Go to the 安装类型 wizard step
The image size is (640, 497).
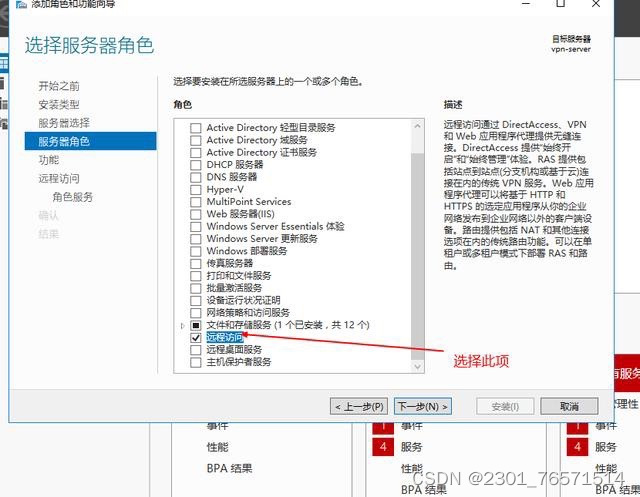point(59,104)
